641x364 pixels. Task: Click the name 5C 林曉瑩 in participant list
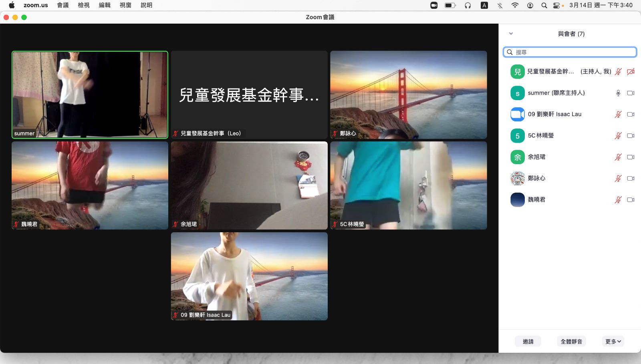541,136
